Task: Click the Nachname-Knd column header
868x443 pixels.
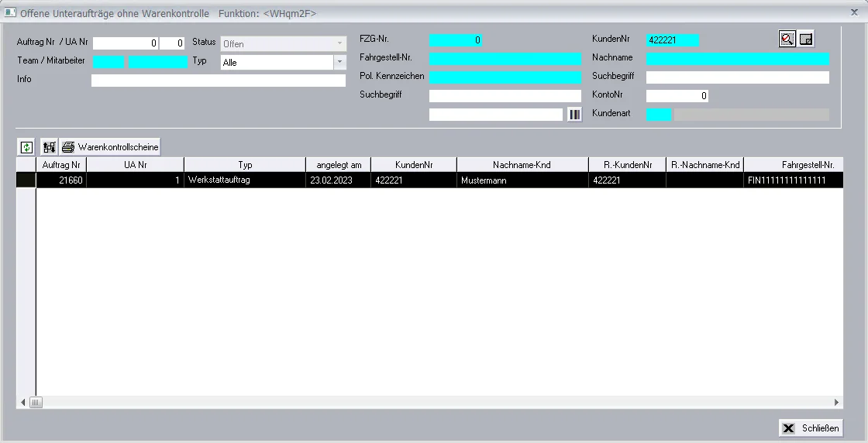Action: [522, 165]
